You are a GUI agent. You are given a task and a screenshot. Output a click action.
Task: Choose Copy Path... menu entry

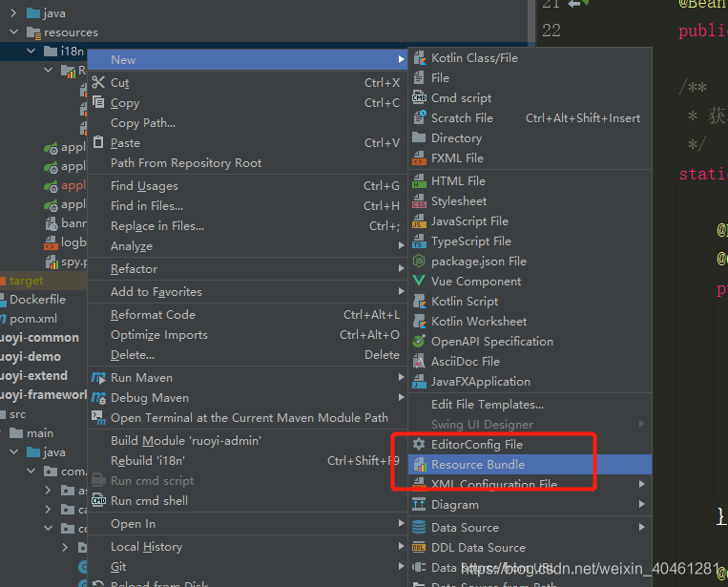tap(247, 122)
